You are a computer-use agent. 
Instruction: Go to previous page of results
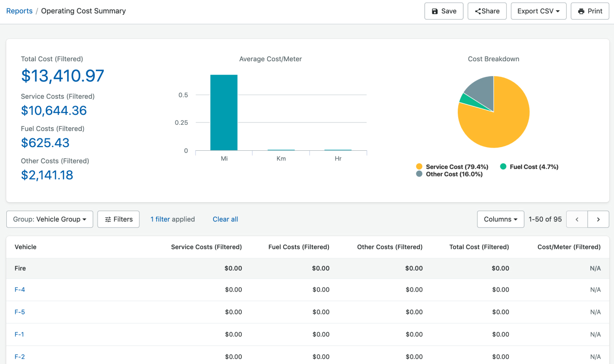[577, 220]
